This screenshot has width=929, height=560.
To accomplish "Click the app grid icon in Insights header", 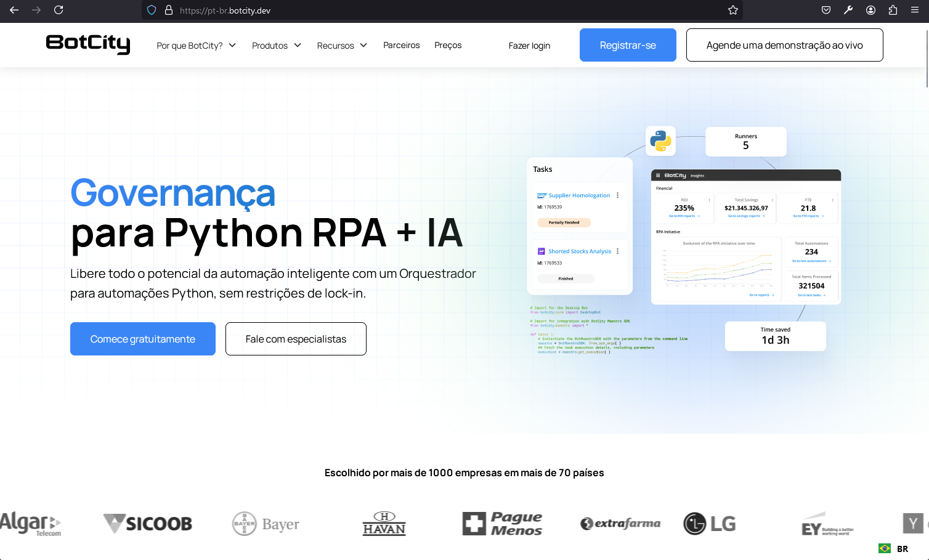I will coord(658,175).
